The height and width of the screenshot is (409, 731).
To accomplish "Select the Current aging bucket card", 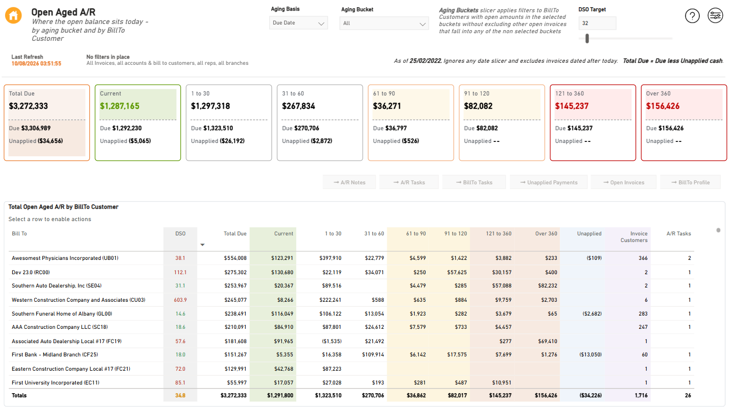I will [x=138, y=123].
